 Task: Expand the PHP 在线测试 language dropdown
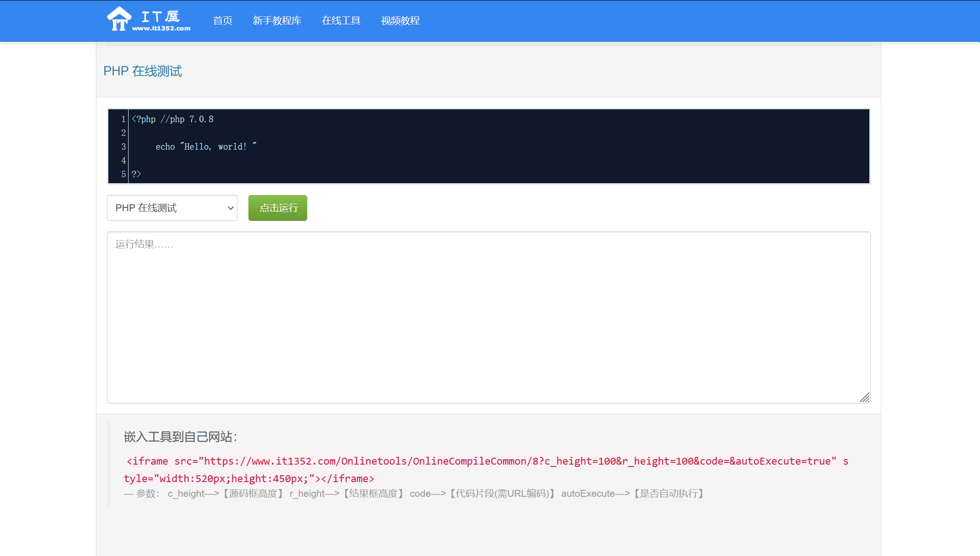(172, 208)
